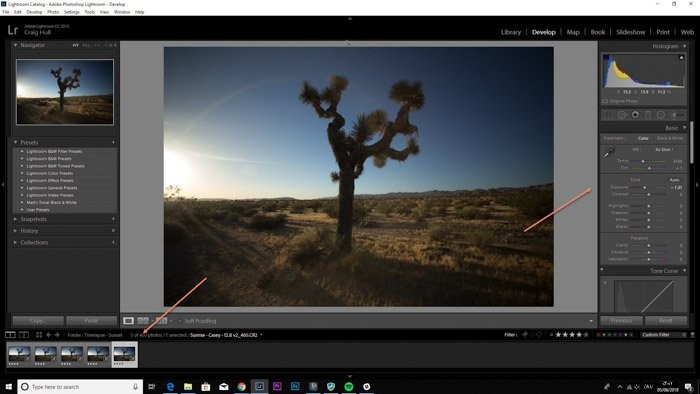Switch to Loupe view in toolbar
Screen dimensions: 700x394
pos(128,321)
